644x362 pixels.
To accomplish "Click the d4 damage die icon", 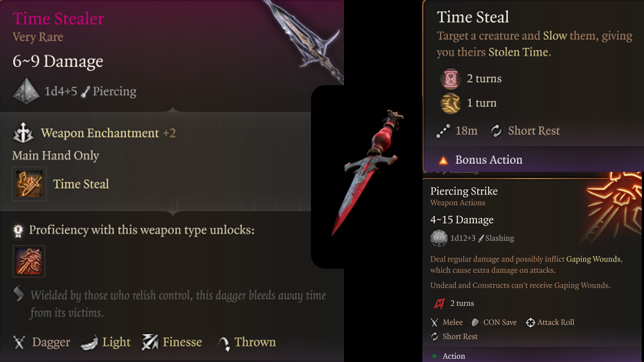I will click(26, 91).
